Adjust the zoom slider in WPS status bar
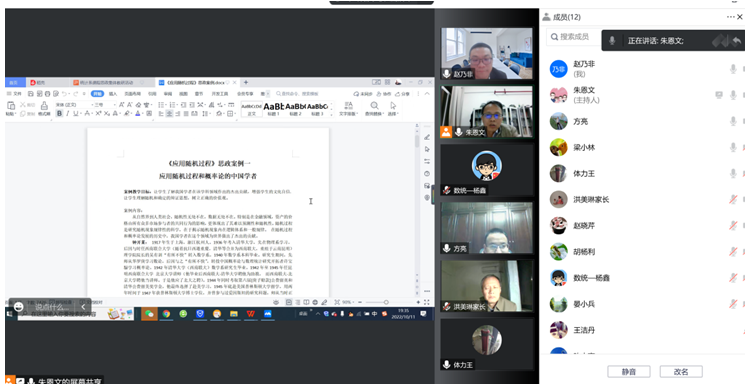Screen dimensions: 748x389 click(386, 302)
